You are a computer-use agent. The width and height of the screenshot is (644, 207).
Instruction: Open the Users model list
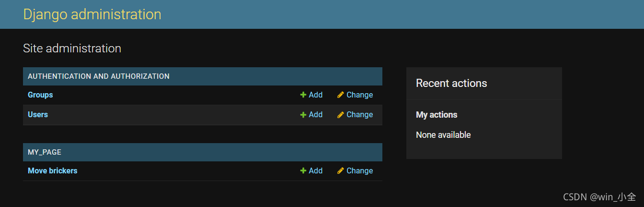[38, 115]
